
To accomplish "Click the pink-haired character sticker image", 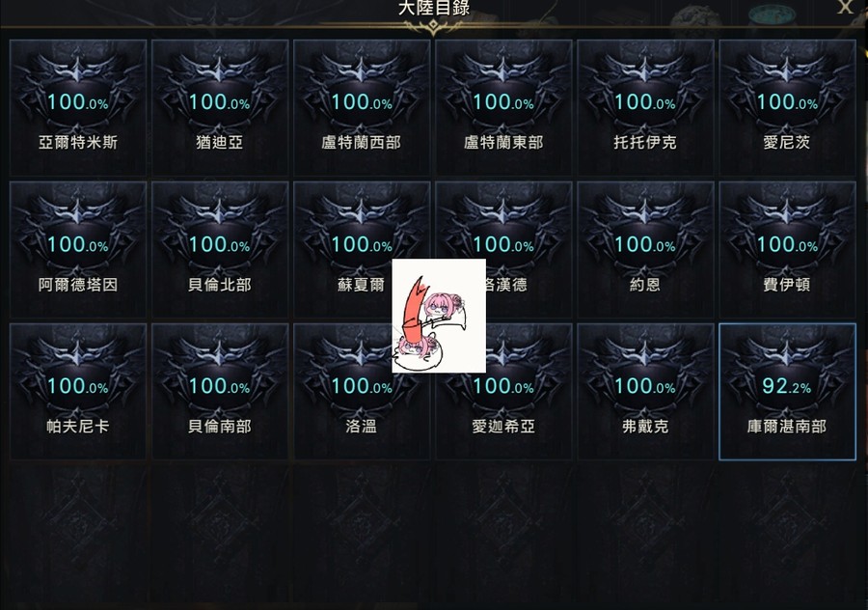I will [x=439, y=316].
